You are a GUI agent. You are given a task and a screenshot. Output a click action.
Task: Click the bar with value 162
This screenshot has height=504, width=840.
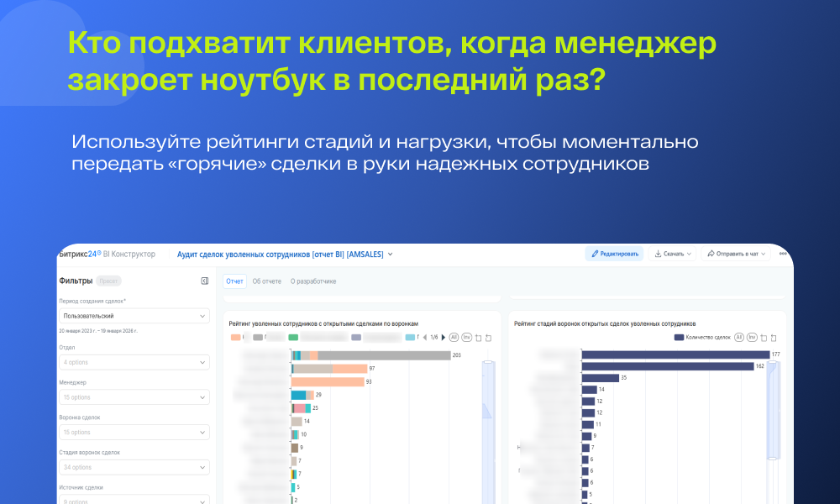(x=668, y=366)
